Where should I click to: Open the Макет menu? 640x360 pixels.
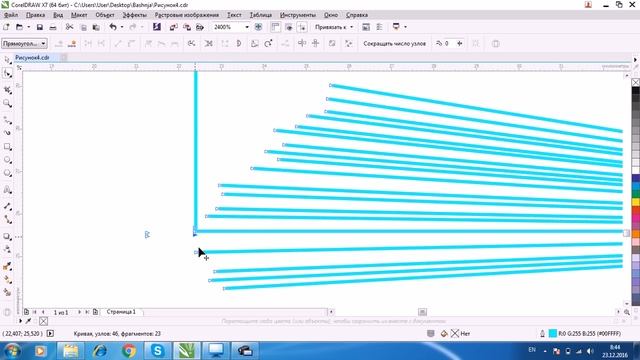[x=79, y=15]
